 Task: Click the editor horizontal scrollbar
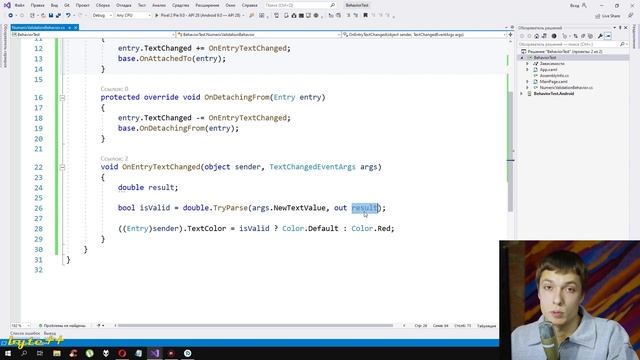point(255,326)
